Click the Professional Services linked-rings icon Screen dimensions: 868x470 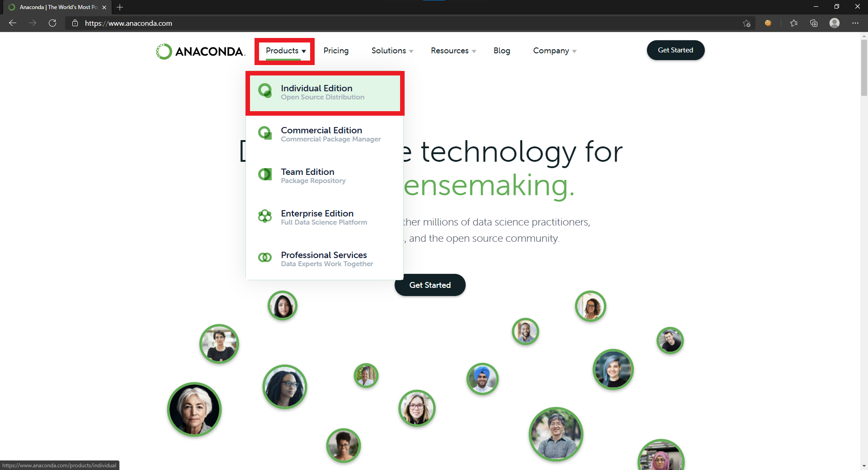pyautogui.click(x=265, y=258)
